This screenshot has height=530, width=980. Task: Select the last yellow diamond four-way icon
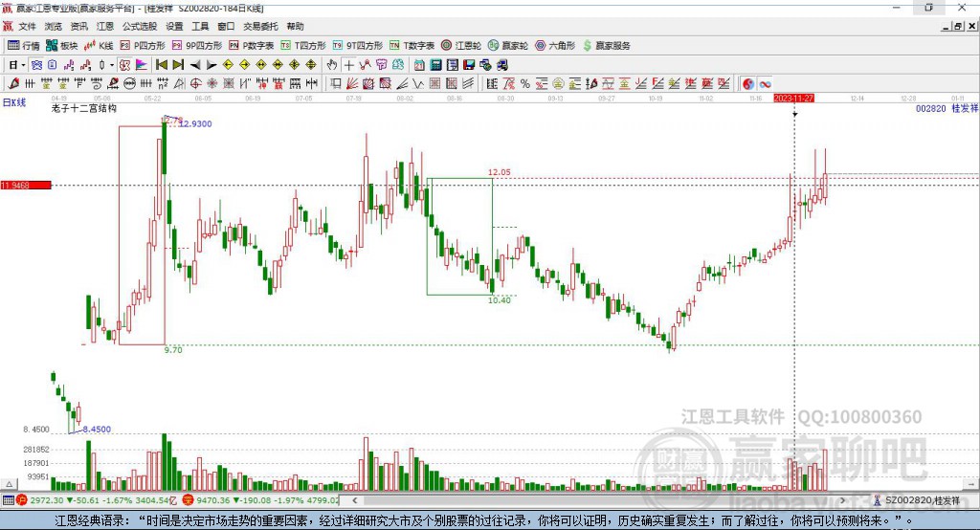coord(311,65)
